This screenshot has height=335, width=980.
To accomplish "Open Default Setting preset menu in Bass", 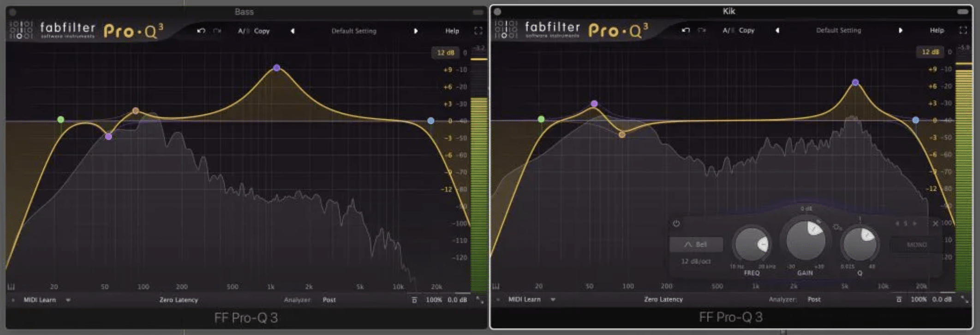I will (354, 31).
